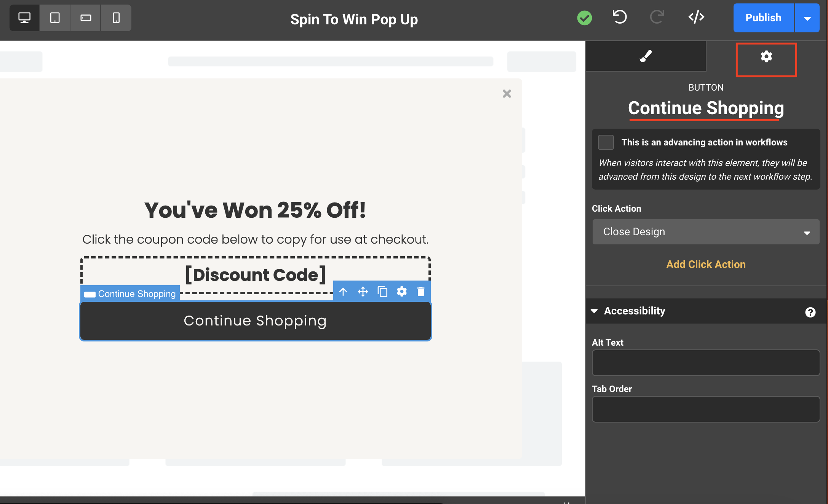Click Add Click Action link
The image size is (828, 504).
(706, 264)
